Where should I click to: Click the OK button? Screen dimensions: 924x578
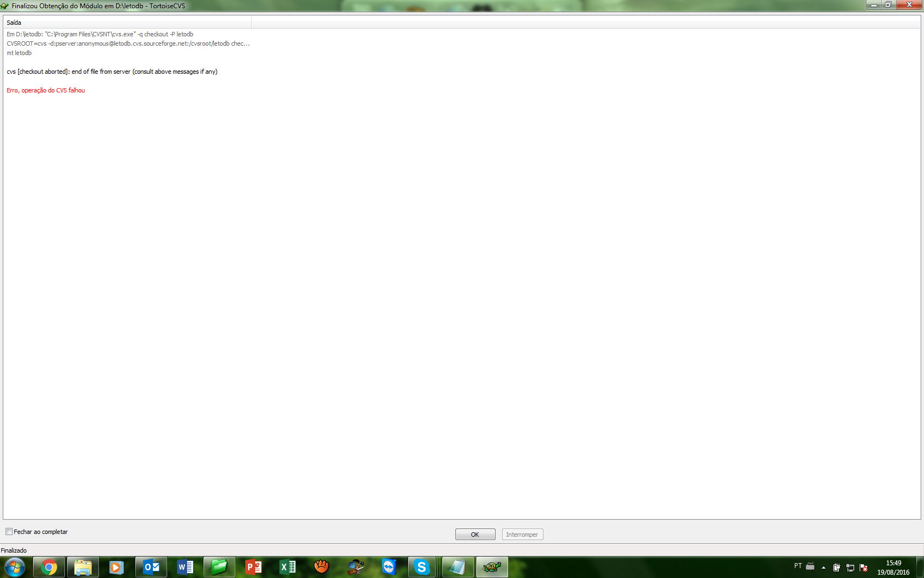(475, 535)
